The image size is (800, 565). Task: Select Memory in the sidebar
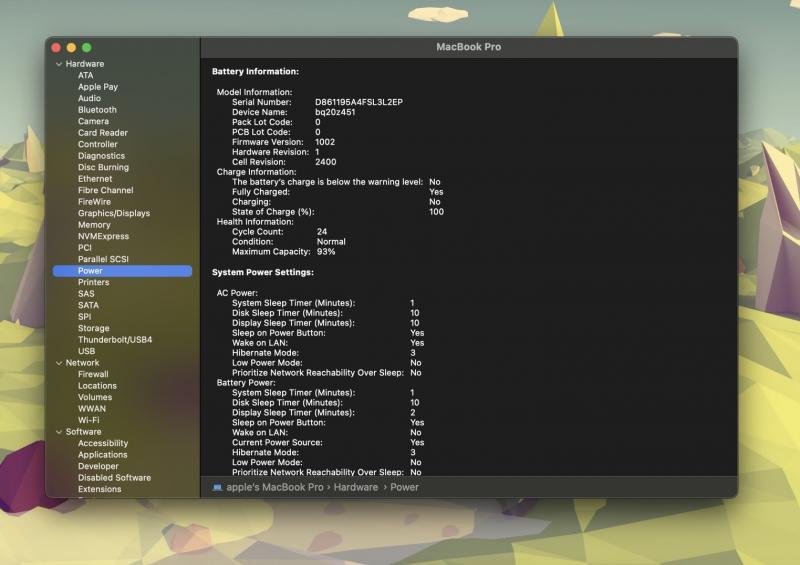point(94,225)
